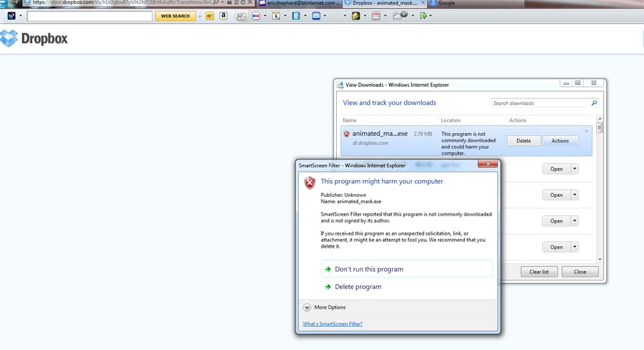Click Delete for animated_ma....exe in View Downloads
Screen dimensions: 644x350
tap(523, 141)
